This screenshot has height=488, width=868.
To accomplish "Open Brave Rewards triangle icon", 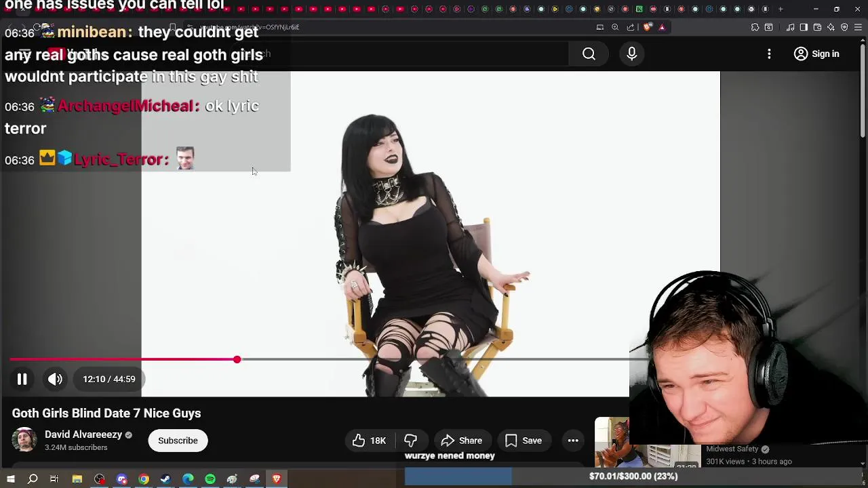I will [x=662, y=27].
